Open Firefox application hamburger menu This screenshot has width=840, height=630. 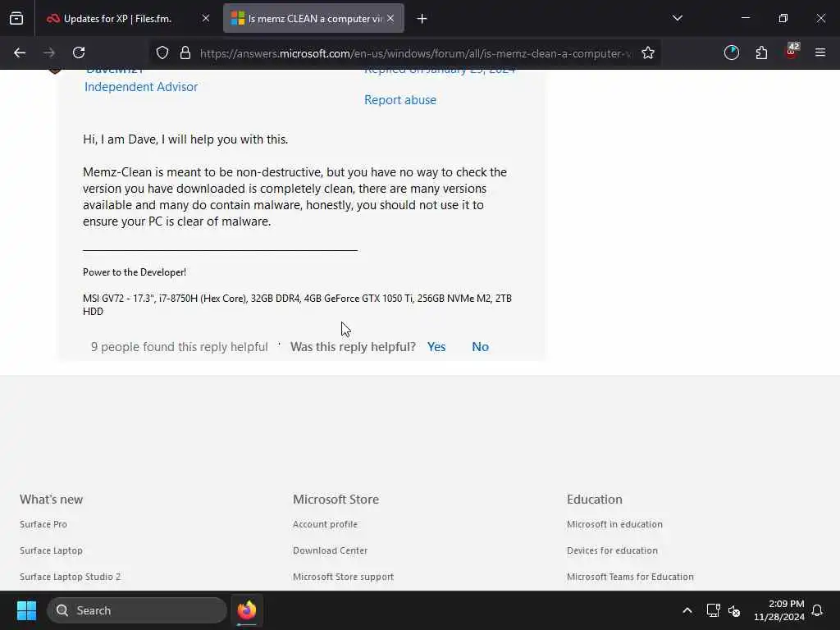click(x=820, y=52)
